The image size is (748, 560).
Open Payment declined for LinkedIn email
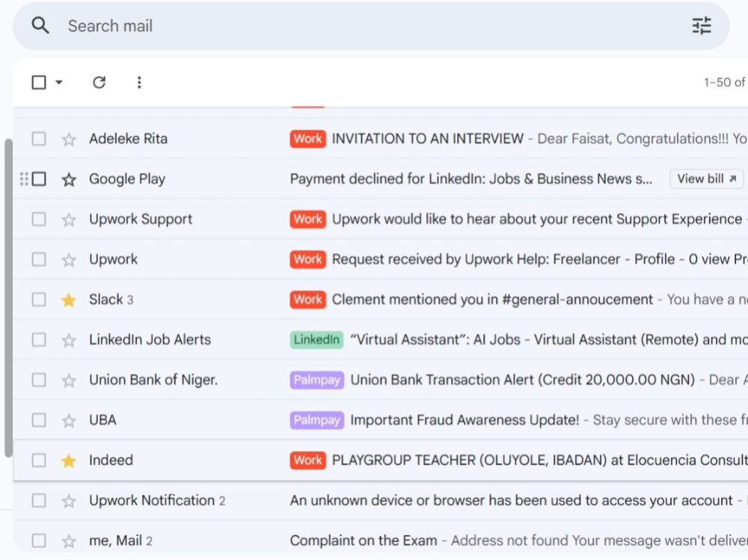click(x=470, y=179)
